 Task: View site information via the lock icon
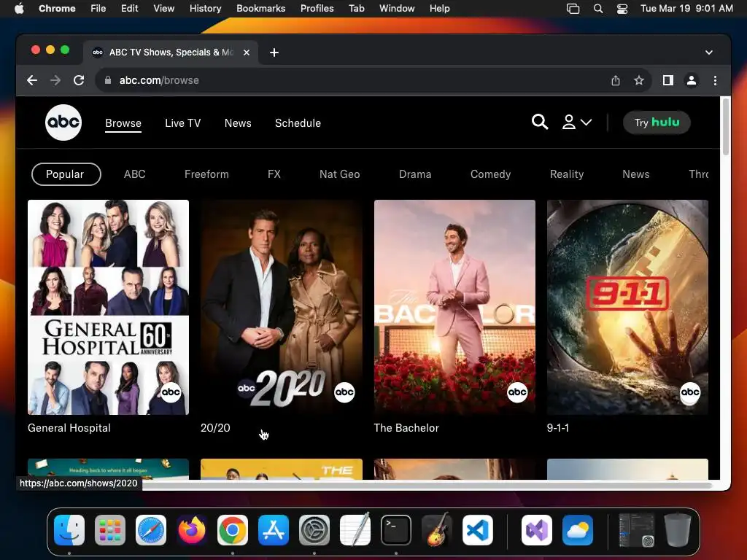point(108,80)
